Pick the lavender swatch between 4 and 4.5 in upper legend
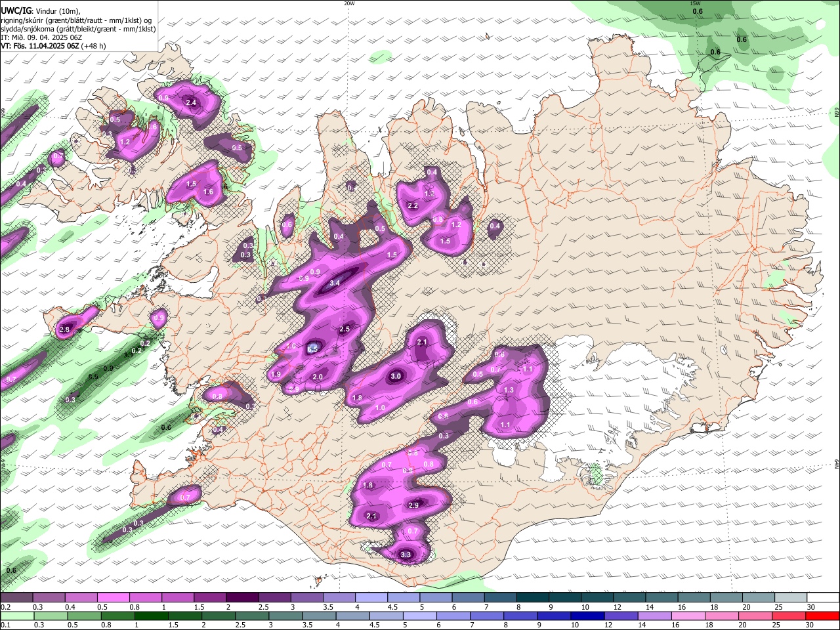840x630 pixels. [x=370, y=597]
